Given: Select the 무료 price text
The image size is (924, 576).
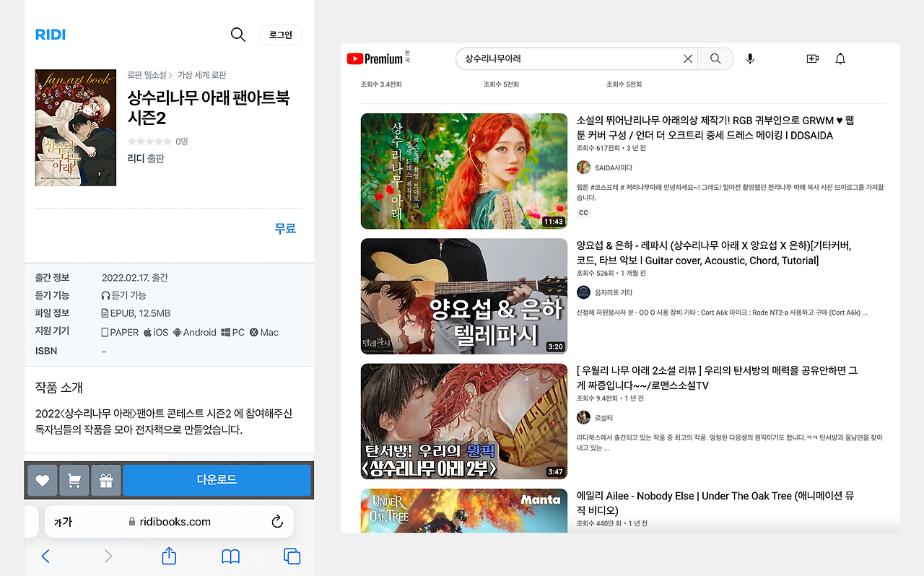Looking at the screenshot, I should pyautogui.click(x=285, y=228).
